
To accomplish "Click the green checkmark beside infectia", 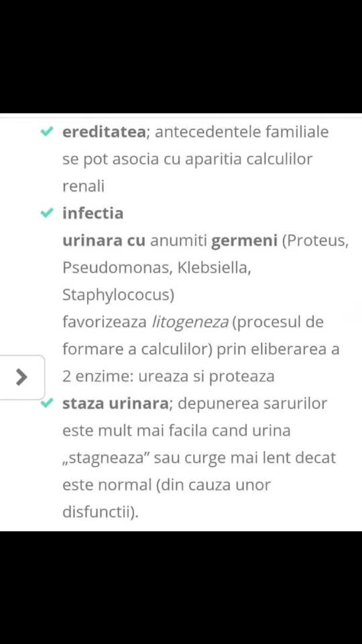I will 47,213.
